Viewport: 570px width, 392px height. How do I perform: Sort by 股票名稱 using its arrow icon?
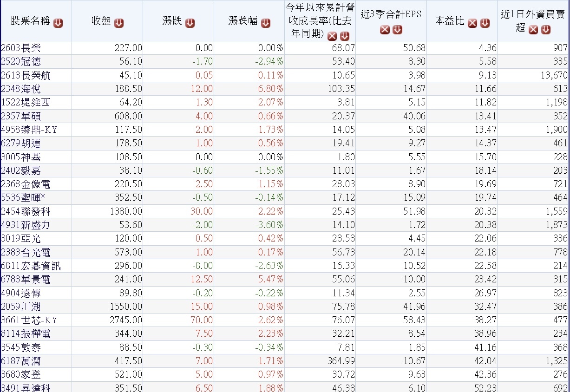click(x=58, y=23)
